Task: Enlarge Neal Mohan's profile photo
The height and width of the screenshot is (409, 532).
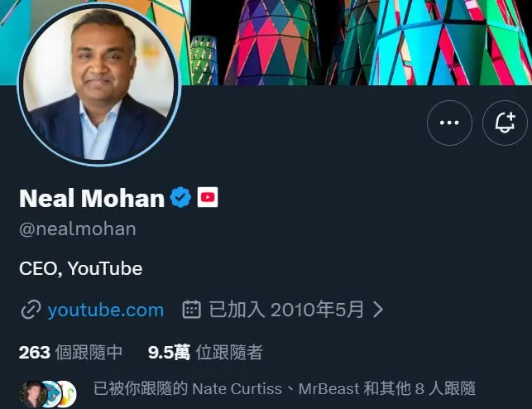Action: click(98, 84)
